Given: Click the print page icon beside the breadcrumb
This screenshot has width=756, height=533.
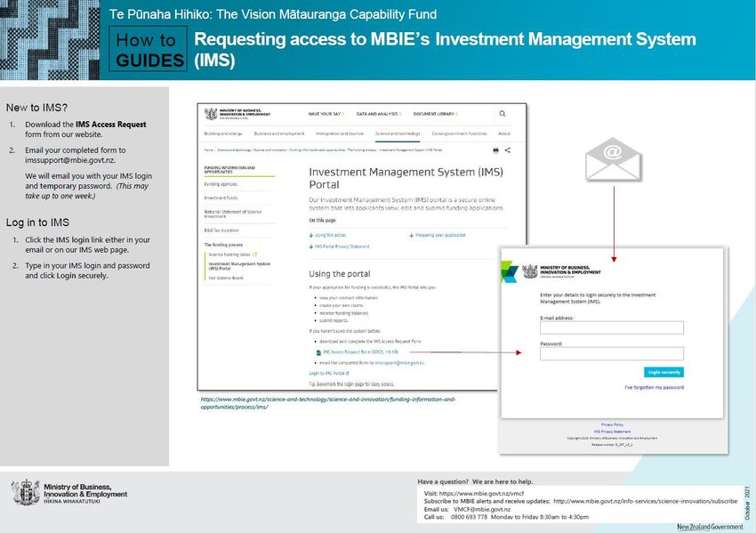Looking at the screenshot, I should click(x=495, y=150).
